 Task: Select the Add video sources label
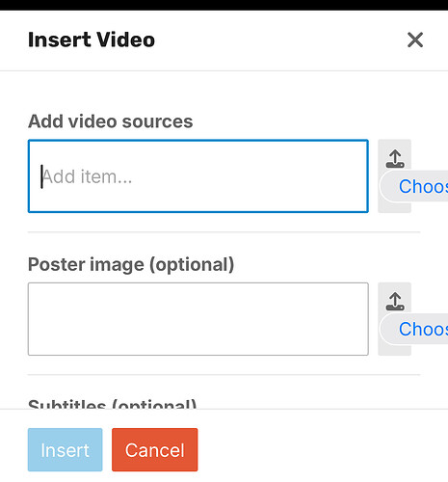[x=111, y=121]
